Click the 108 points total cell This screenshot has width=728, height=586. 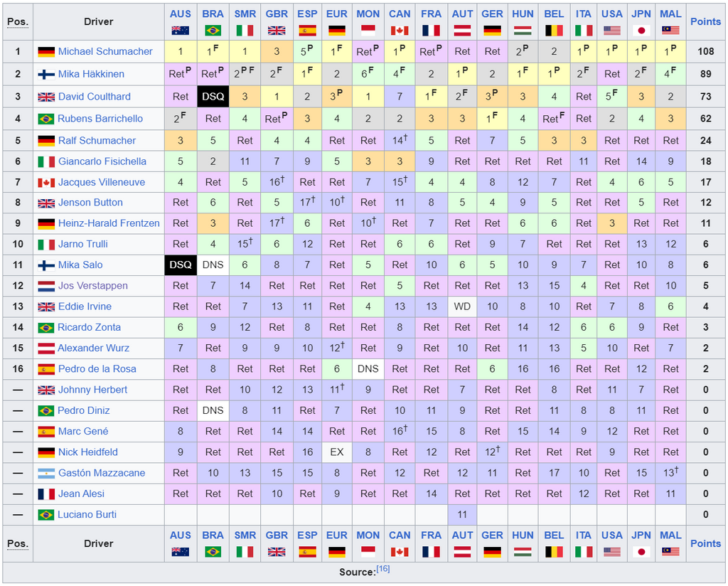[x=705, y=51]
